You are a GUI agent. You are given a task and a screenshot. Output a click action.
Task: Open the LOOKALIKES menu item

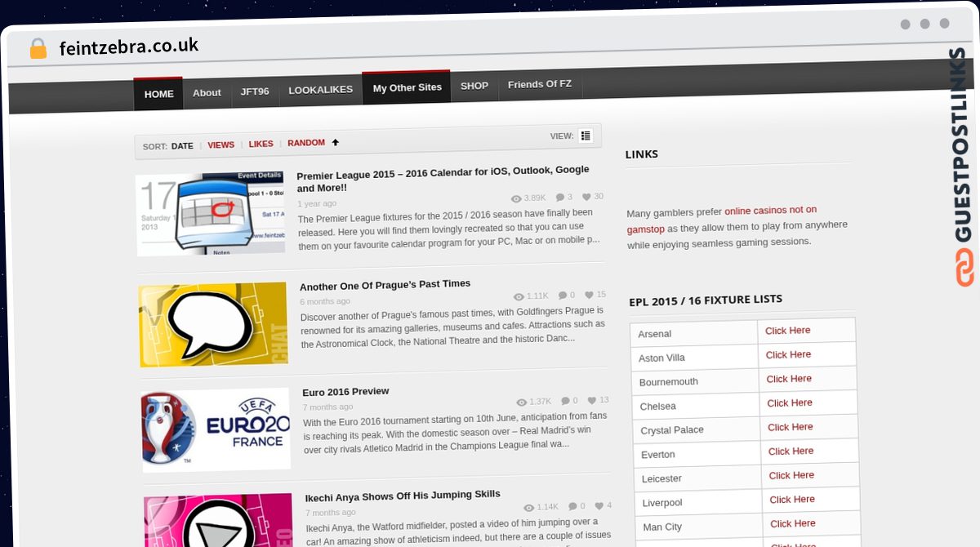pos(320,90)
